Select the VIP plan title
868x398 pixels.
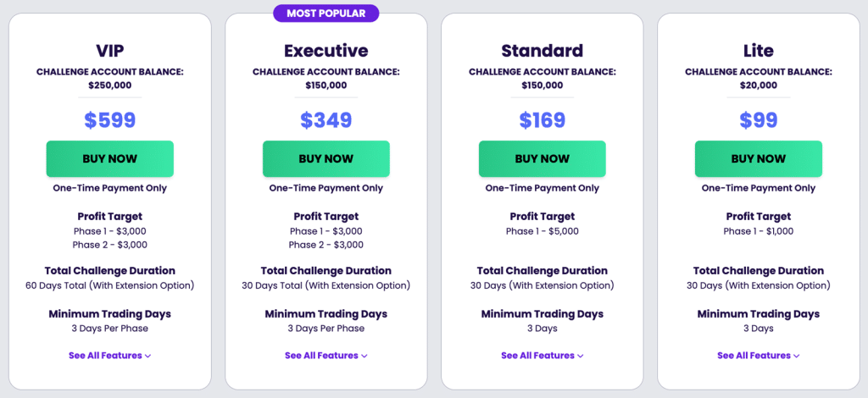(109, 50)
